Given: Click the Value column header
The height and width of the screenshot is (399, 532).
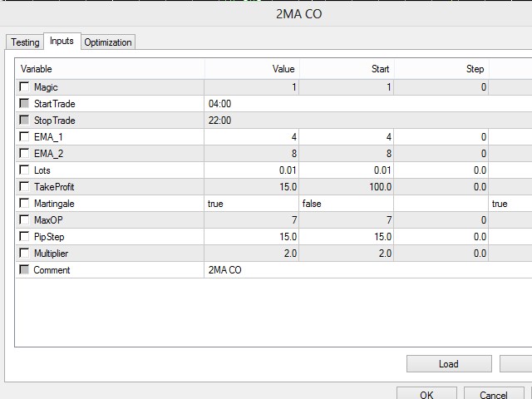Looking at the screenshot, I should (x=252, y=69).
